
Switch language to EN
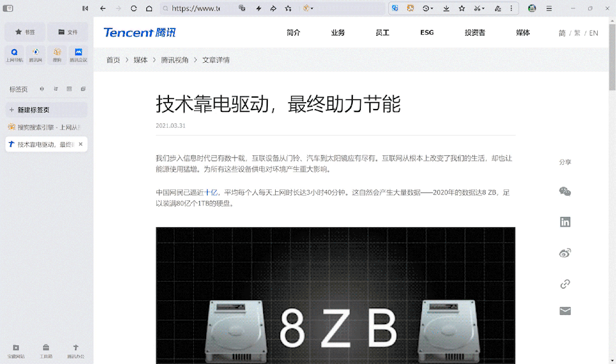[594, 33]
